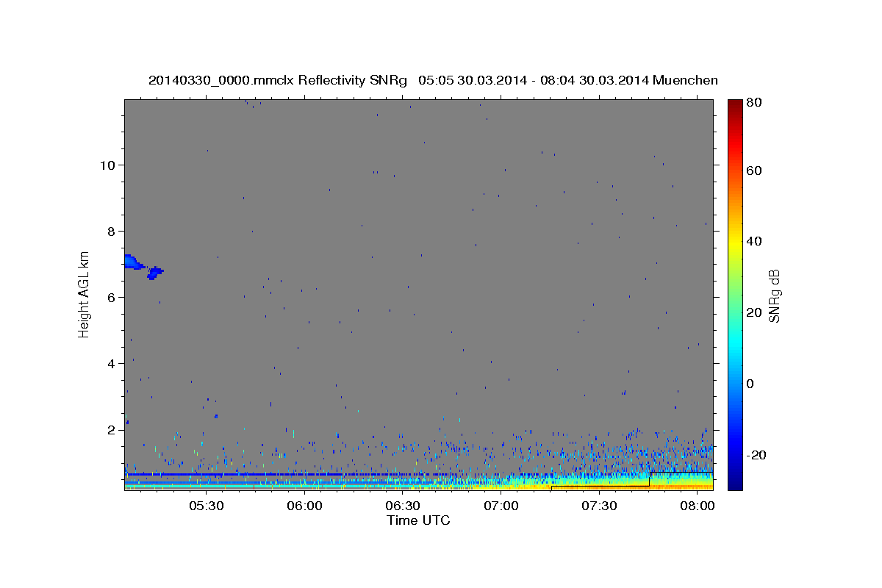Click the 07:30 time tick label
The width and height of the screenshot is (882, 588).
point(599,506)
